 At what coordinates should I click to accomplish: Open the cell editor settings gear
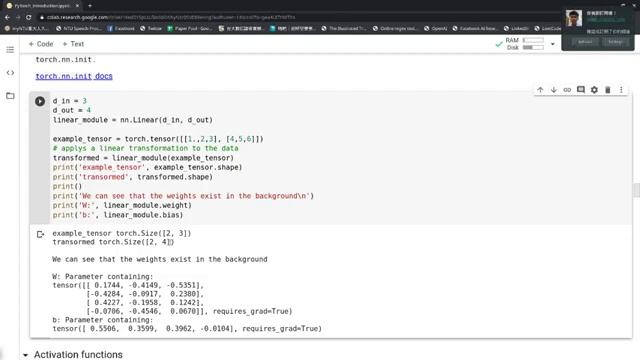click(594, 90)
